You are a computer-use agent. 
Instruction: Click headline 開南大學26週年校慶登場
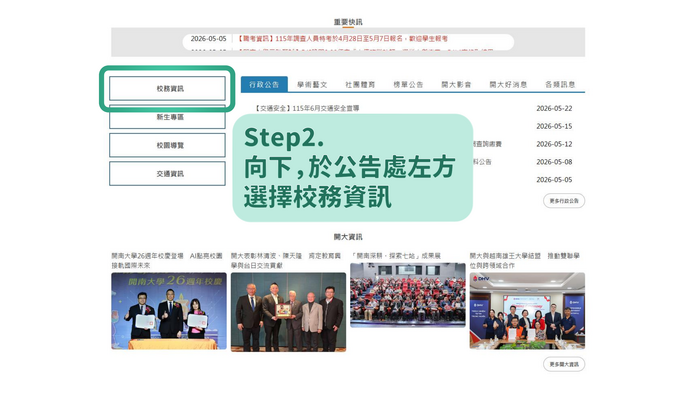(x=167, y=261)
